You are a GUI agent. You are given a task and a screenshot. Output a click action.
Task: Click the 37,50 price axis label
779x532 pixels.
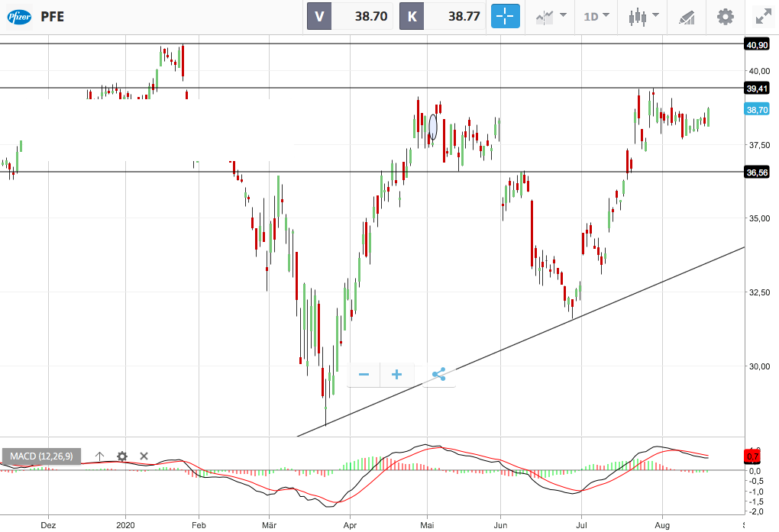coord(759,145)
